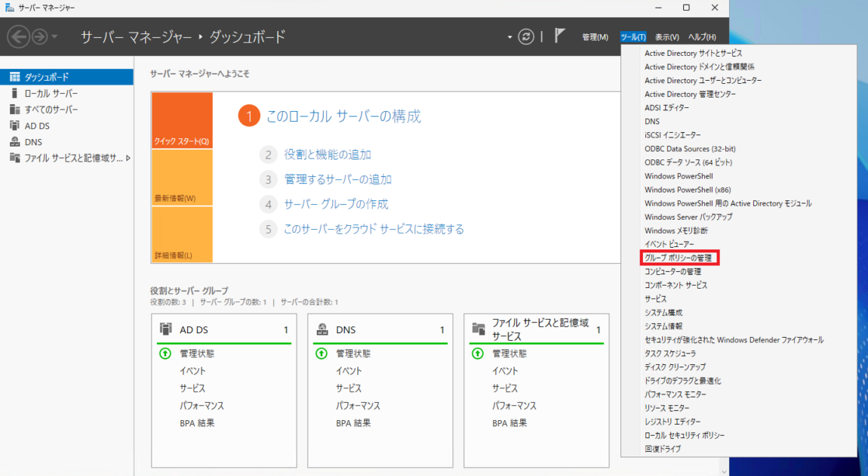Screen dimensions: 868x476
Task: Click the scroll down arrow at bottom right
Action: coord(724,471)
